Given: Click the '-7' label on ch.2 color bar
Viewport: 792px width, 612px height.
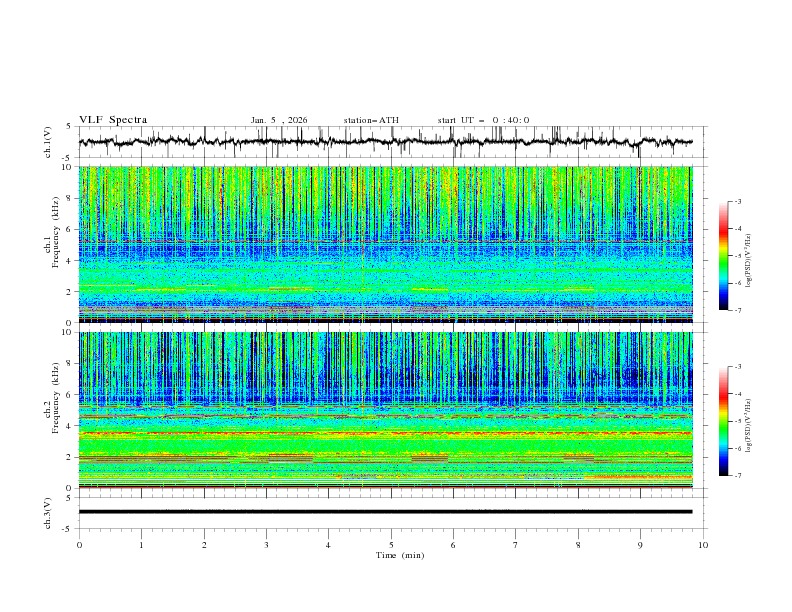Looking at the screenshot, I should click(738, 476).
